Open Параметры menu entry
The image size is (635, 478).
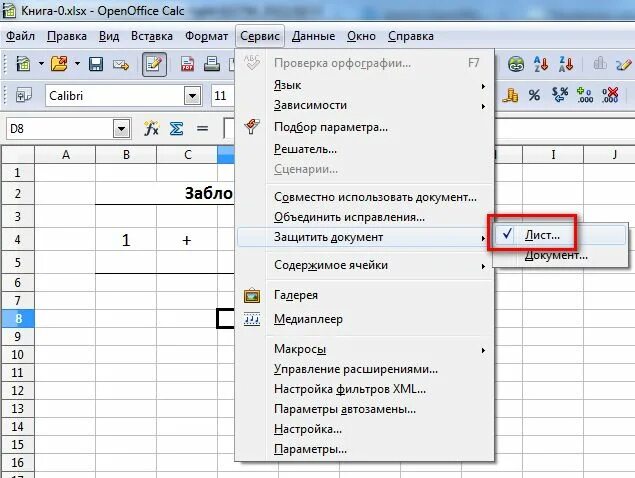pyautogui.click(x=364, y=449)
